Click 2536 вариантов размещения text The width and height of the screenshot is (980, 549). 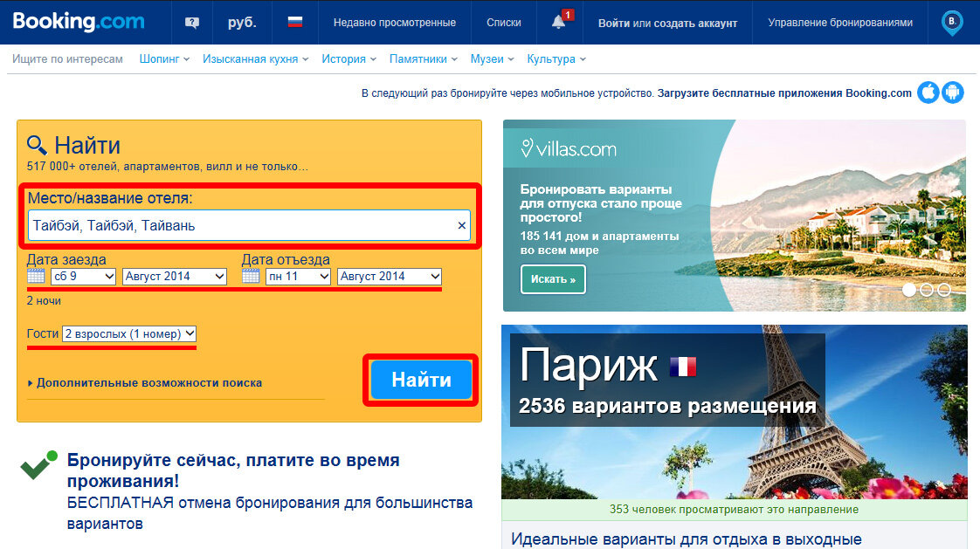(x=667, y=406)
